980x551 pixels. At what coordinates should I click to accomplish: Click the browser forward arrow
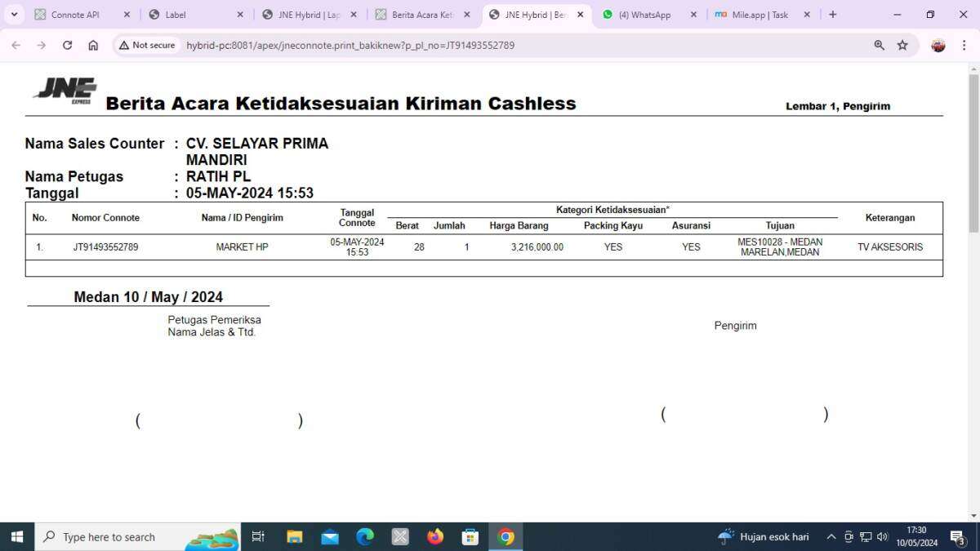tap(42, 46)
